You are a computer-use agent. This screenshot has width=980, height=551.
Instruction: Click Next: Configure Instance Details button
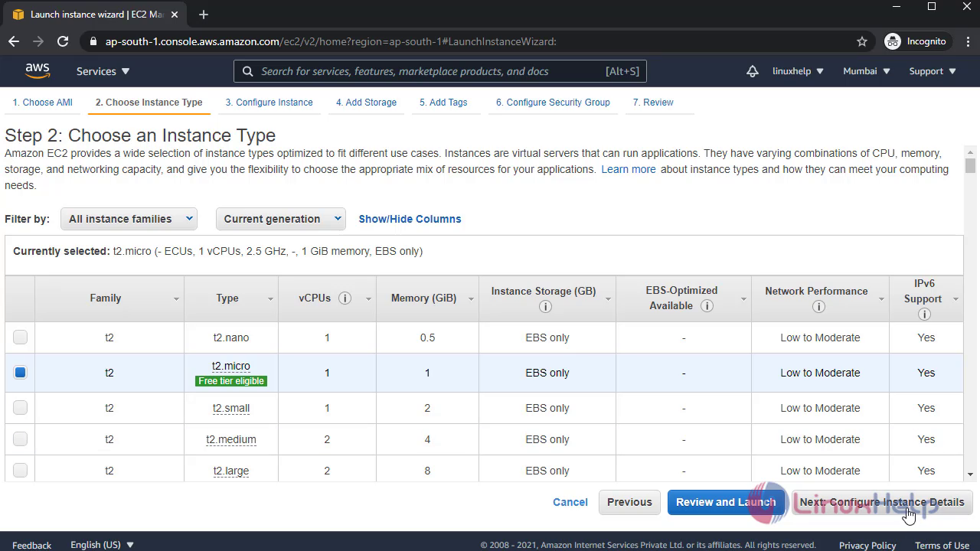[882, 502]
